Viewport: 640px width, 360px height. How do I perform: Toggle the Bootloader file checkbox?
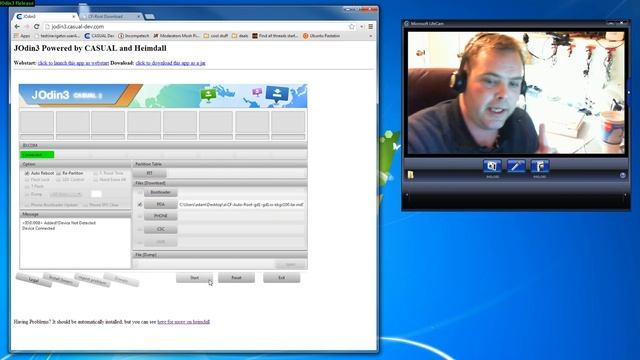[140, 192]
